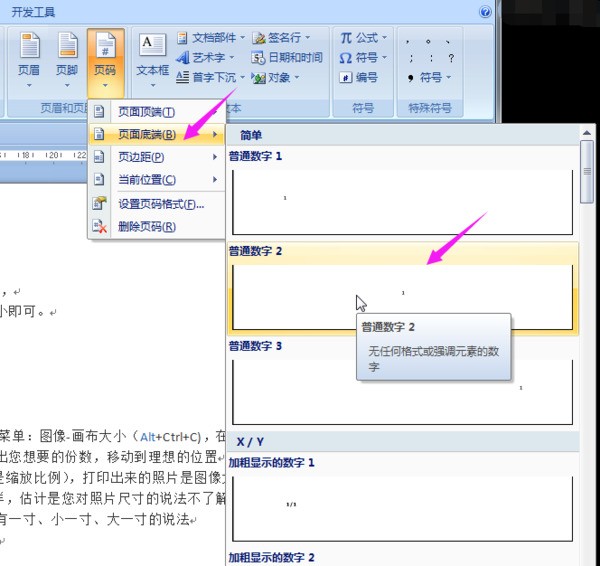This screenshot has height=566, width=600.
Task: Click the 编号 (Number) icon
Action: point(359,77)
